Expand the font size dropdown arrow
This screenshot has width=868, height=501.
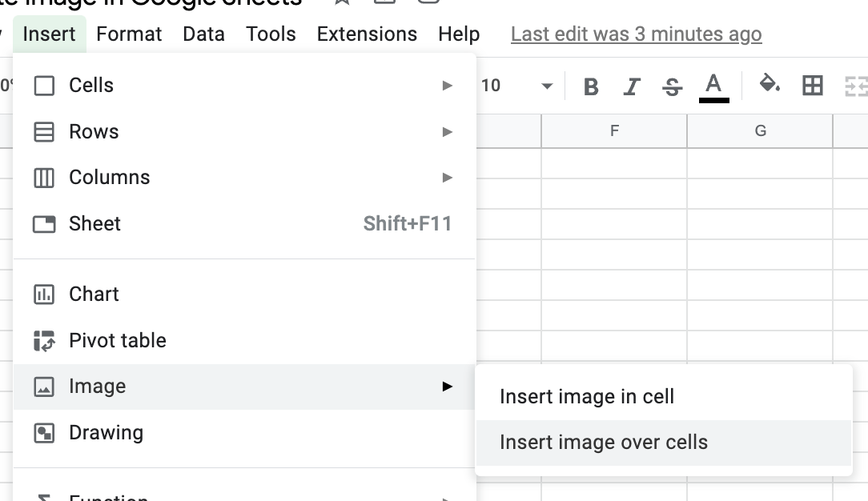(x=548, y=86)
